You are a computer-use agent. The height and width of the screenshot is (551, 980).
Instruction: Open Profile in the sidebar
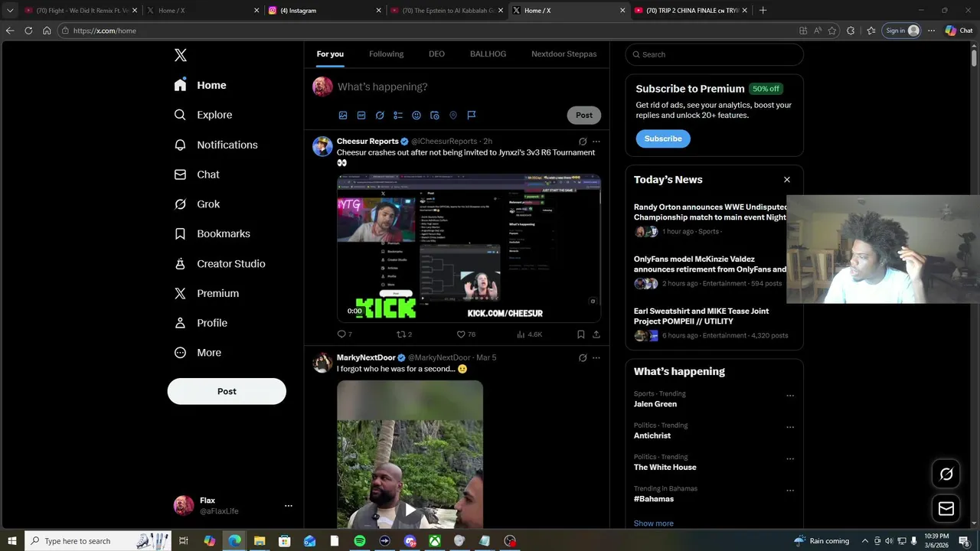point(201,323)
